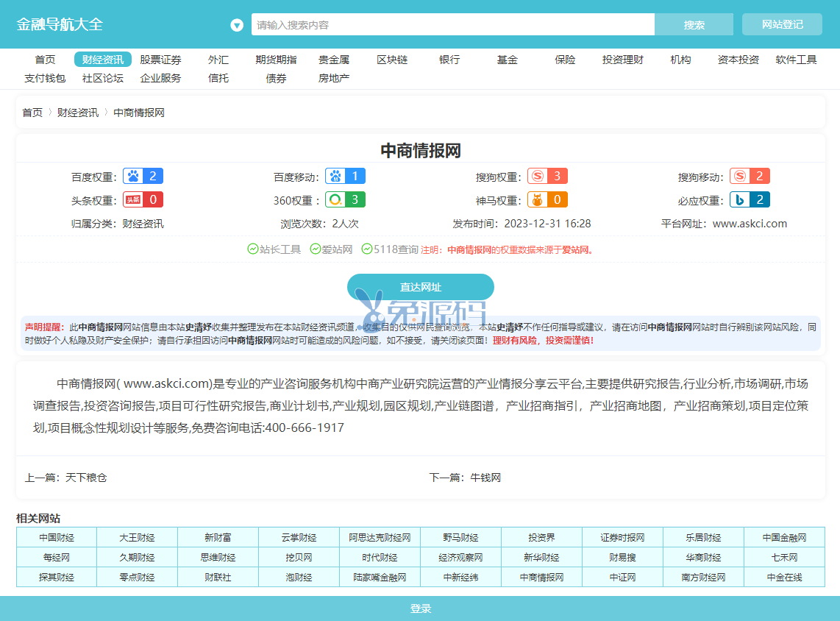The width and height of the screenshot is (840, 621).
Task: Open the search category dropdown arrow
Action: click(x=237, y=25)
